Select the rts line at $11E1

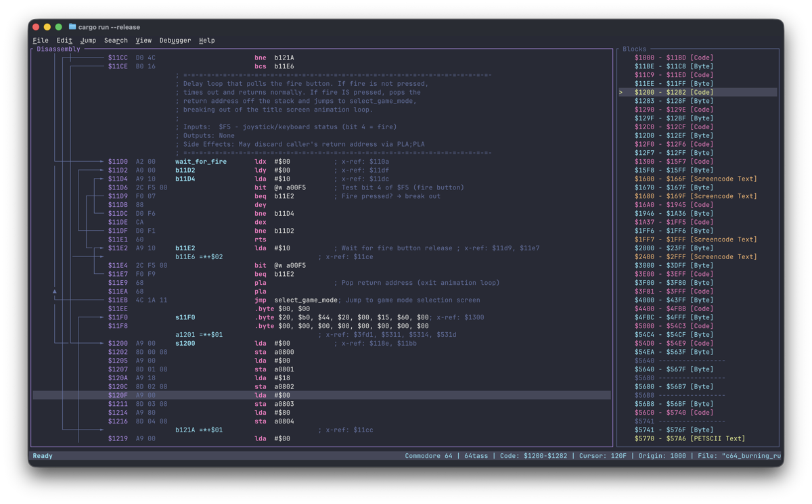[322, 239]
